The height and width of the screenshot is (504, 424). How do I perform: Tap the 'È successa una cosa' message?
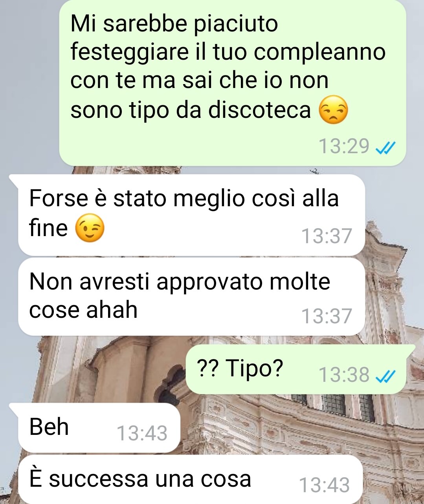tap(190, 479)
